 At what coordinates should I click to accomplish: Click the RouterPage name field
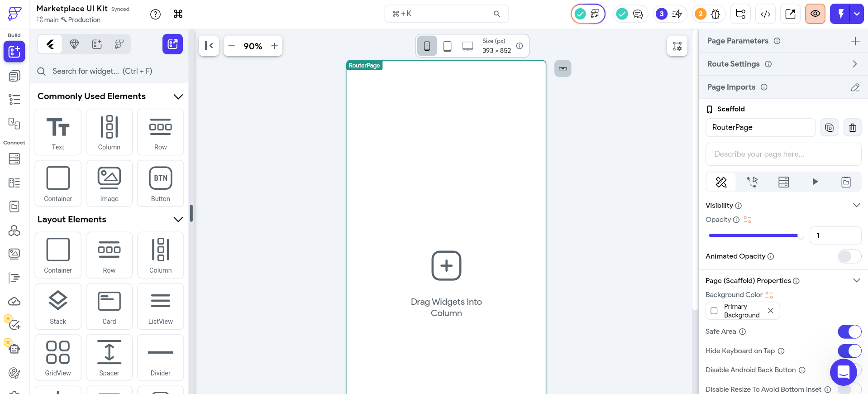click(760, 128)
